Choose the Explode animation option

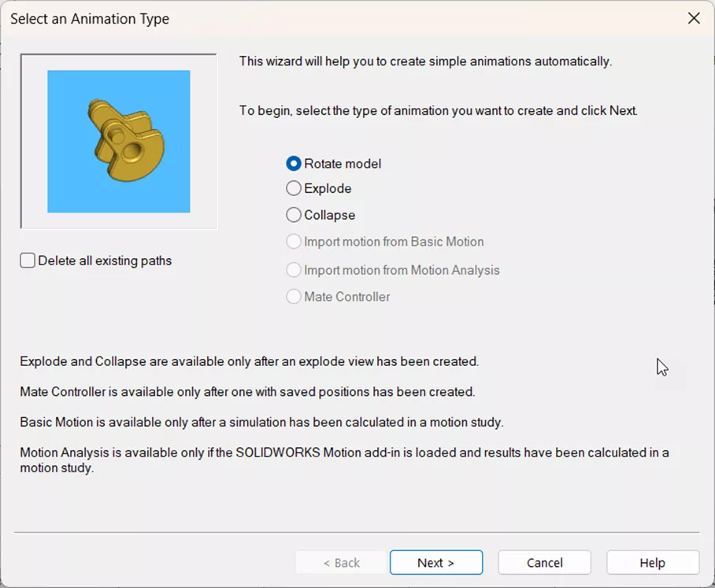294,189
